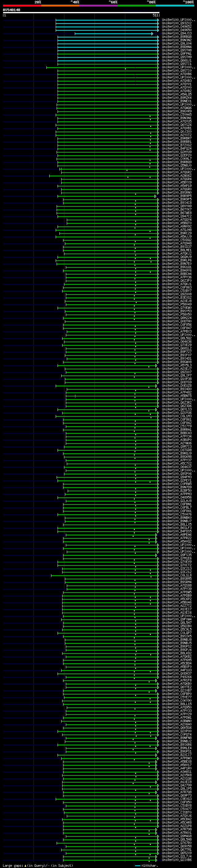Viewport: 197px width, 868px height.
Task: Select hit label UniRef100_B9DHN4
Action: [177, 47]
